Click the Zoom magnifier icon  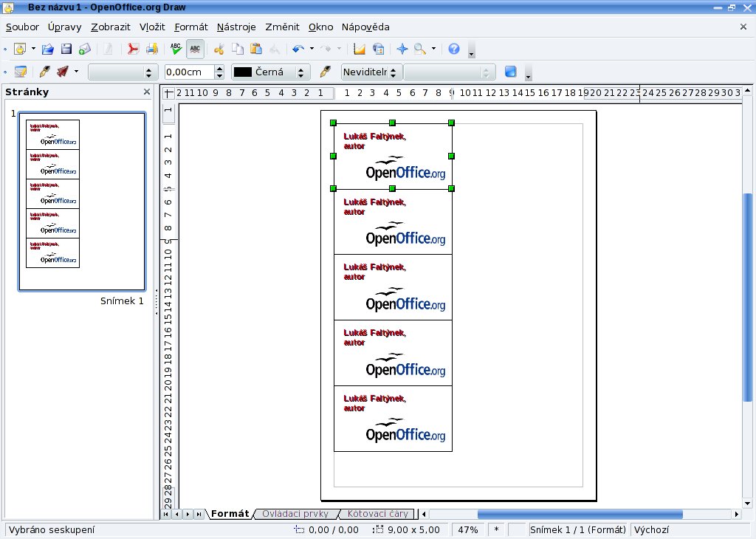[420, 49]
